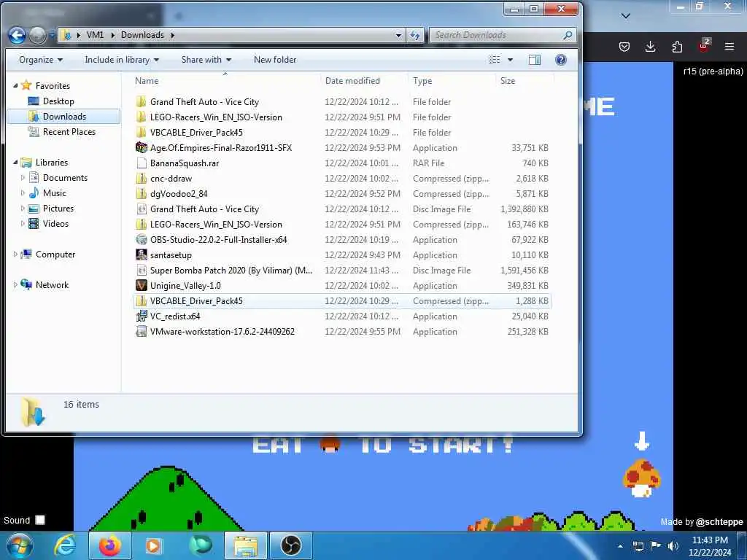Select Super Bomba Patch disc image icon

point(141,270)
